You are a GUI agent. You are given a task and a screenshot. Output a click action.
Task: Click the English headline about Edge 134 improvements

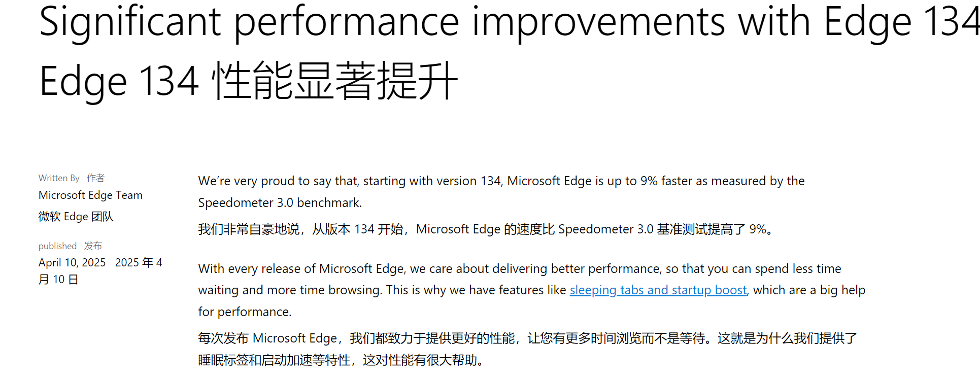point(508,22)
